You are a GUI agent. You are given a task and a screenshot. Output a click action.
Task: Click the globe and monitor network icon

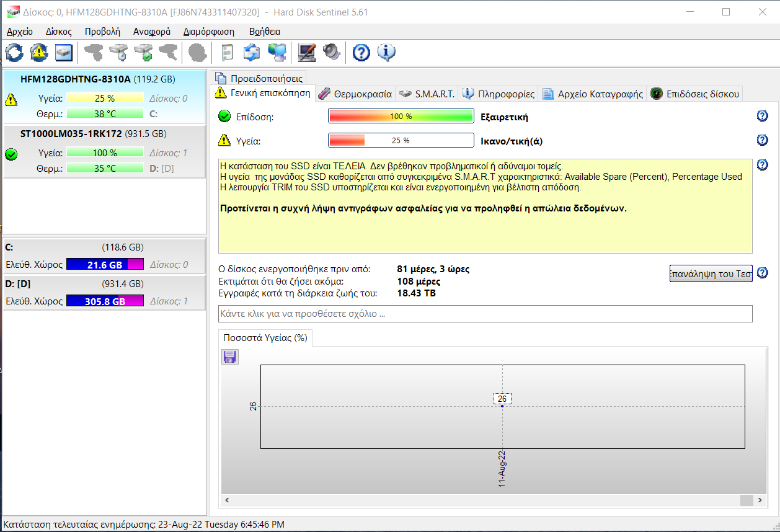pyautogui.click(x=277, y=53)
